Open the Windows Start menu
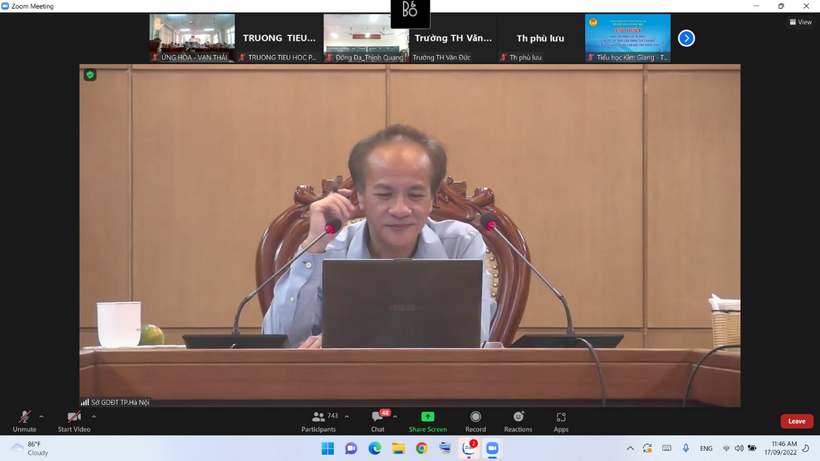This screenshot has width=820, height=461. click(328, 449)
